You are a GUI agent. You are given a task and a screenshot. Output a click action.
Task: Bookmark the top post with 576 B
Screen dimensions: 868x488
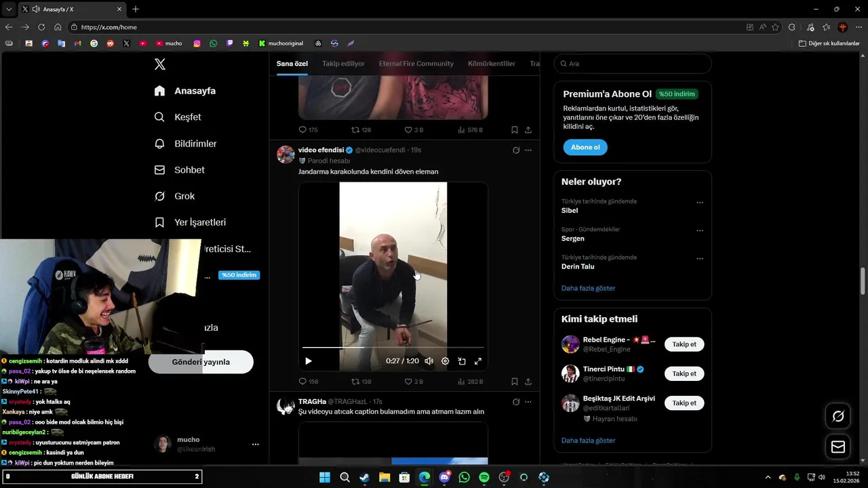pyautogui.click(x=514, y=129)
